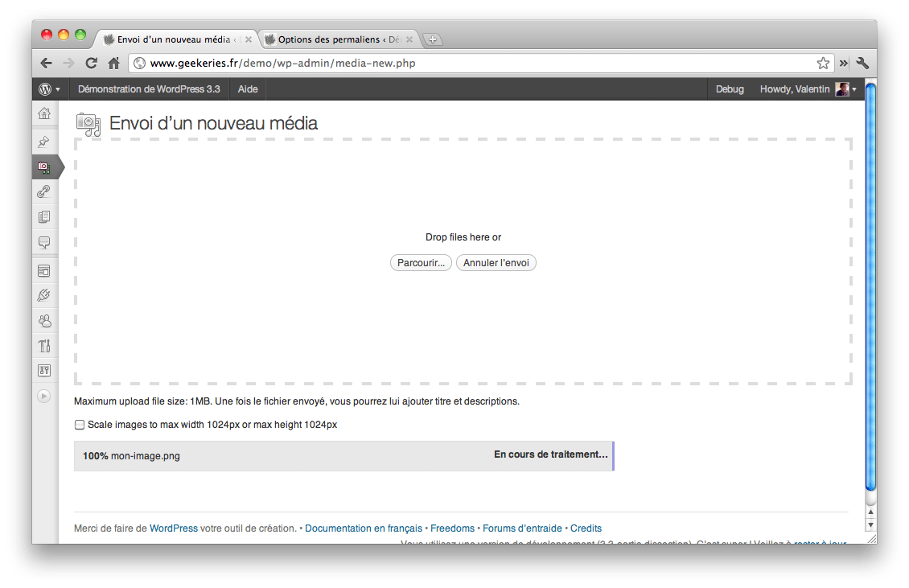Open the browser wrench settings menu
Screen dimensions: 909x588
point(862,64)
